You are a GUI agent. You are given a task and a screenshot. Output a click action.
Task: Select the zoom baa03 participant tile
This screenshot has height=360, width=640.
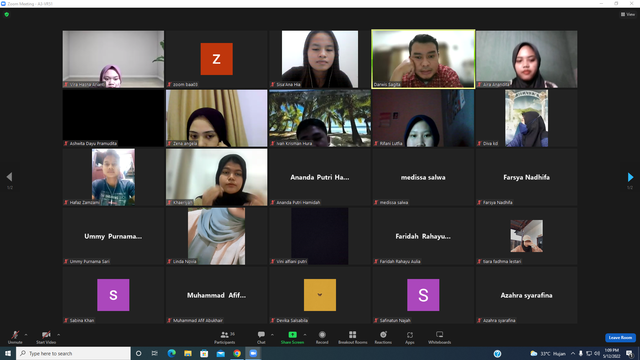coord(217,59)
